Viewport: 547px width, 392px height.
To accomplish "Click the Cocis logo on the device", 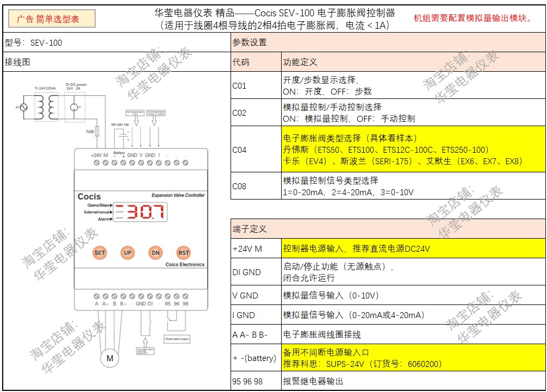I will pyautogui.click(x=89, y=196).
